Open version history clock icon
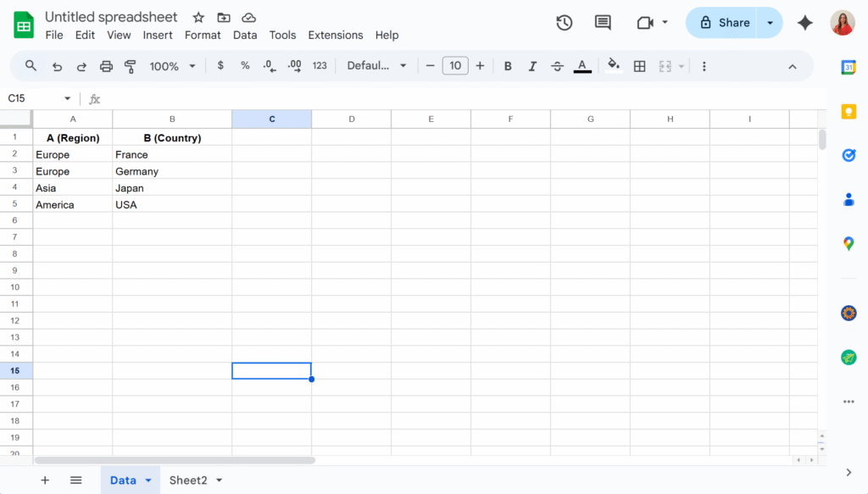 (x=565, y=23)
